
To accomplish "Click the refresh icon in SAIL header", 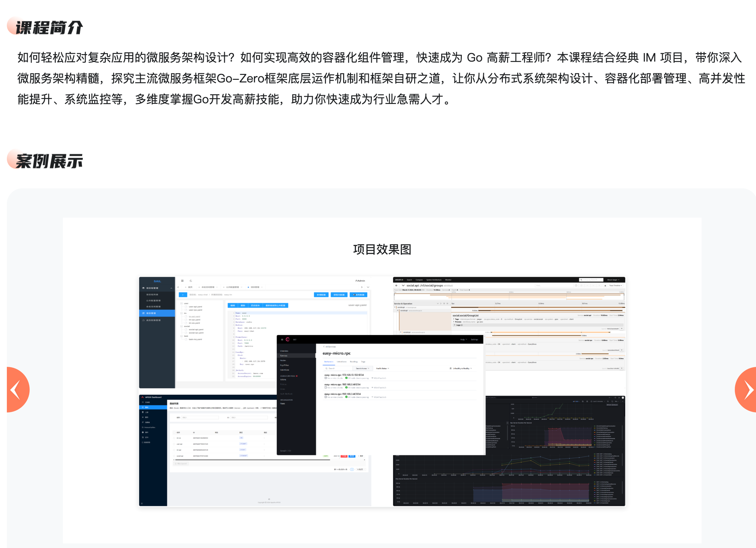I will (191, 281).
